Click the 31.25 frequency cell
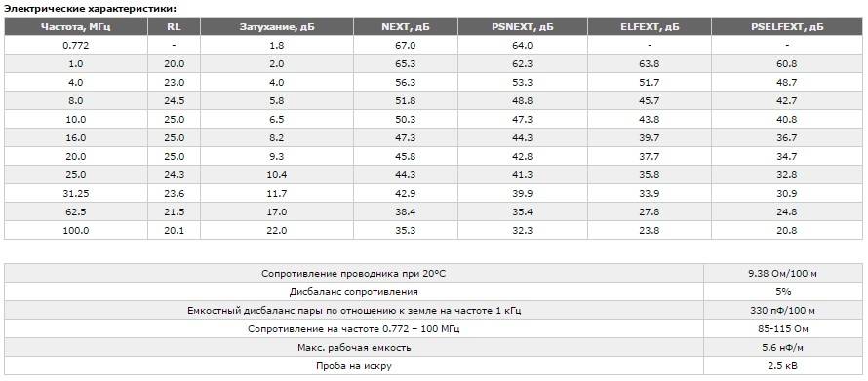Image resolution: width=868 pixels, height=381 pixels. (x=76, y=193)
